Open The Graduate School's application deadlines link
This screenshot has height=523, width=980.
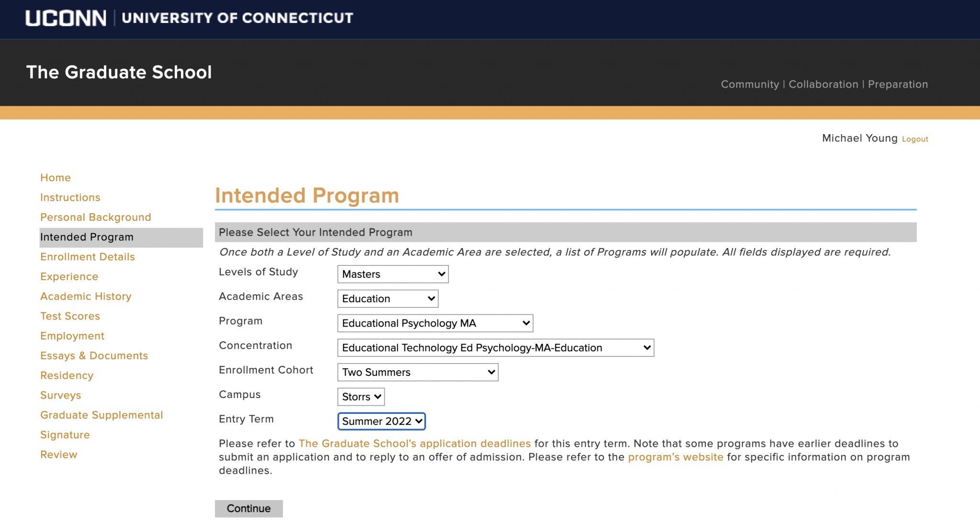(414, 443)
